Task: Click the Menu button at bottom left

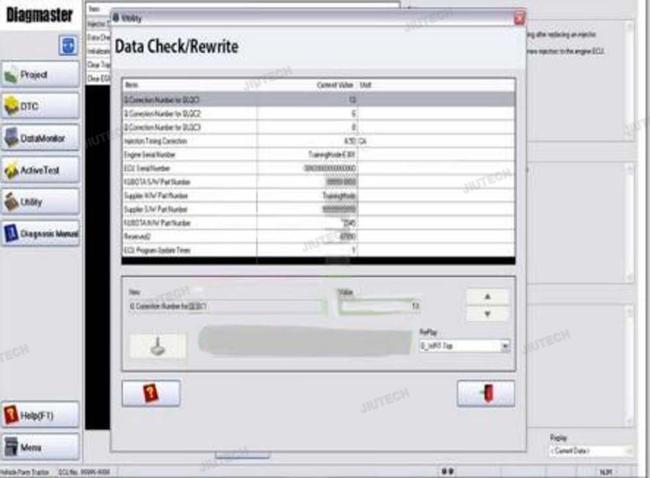Action: [40, 445]
